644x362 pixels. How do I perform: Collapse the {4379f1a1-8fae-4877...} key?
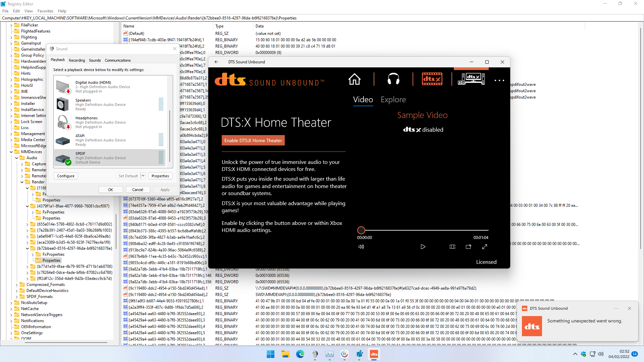[27, 206]
